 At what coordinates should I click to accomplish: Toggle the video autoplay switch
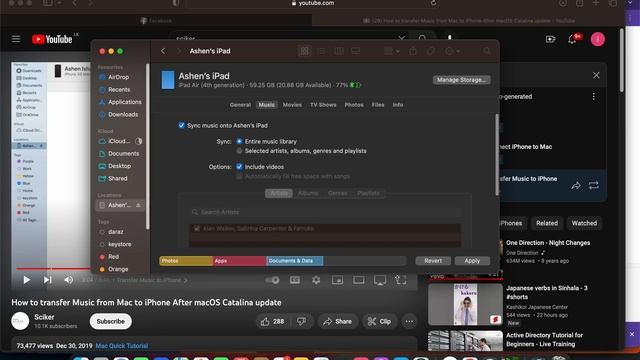pyautogui.click(x=272, y=280)
